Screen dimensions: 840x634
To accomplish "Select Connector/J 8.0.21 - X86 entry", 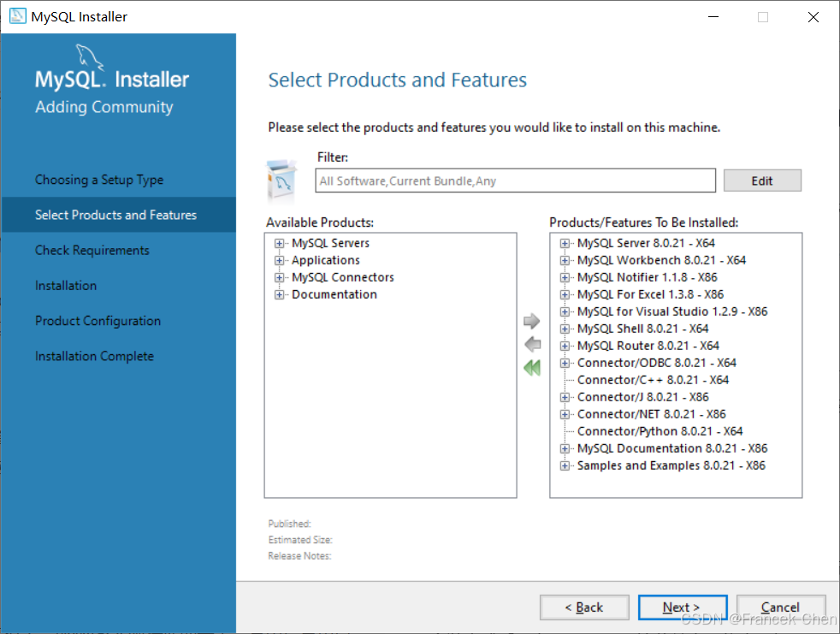I will pos(643,397).
